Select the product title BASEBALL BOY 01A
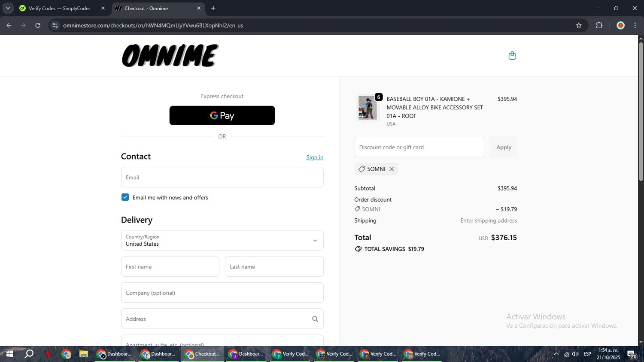 click(x=434, y=107)
